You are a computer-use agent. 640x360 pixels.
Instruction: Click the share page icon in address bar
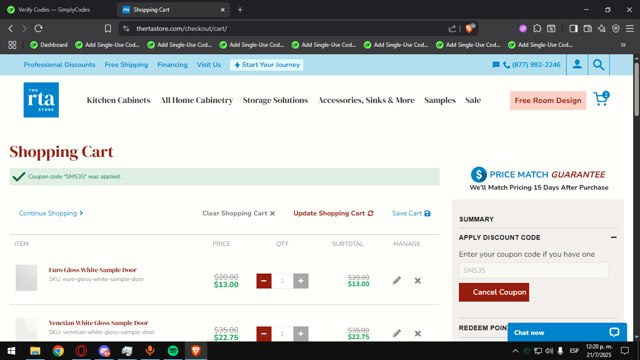click(x=452, y=29)
